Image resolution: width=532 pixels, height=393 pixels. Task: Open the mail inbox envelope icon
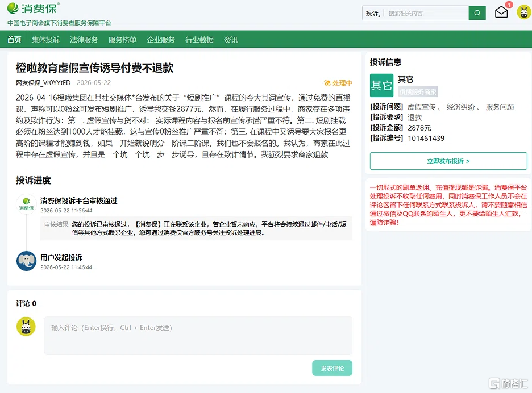tap(501, 12)
